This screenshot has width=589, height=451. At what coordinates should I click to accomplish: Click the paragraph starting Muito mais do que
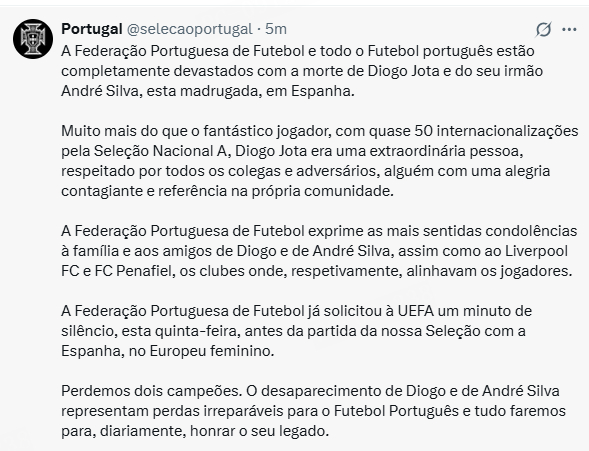click(320, 161)
